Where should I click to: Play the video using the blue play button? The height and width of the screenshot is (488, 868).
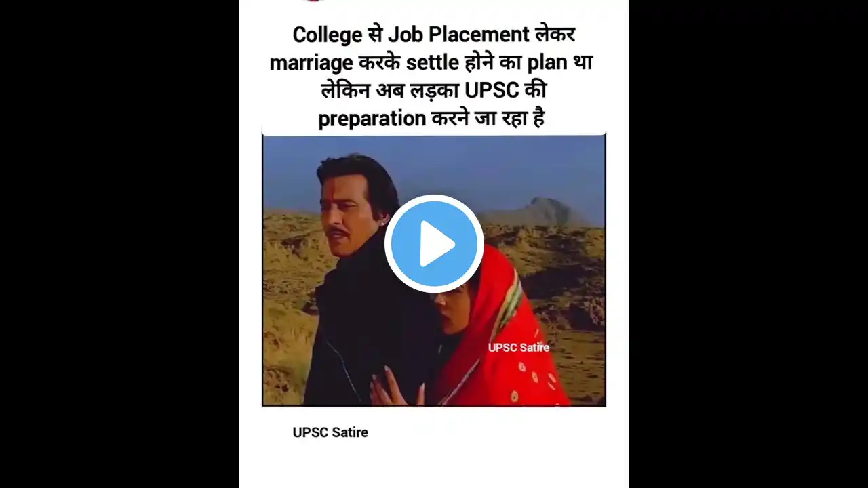click(434, 244)
